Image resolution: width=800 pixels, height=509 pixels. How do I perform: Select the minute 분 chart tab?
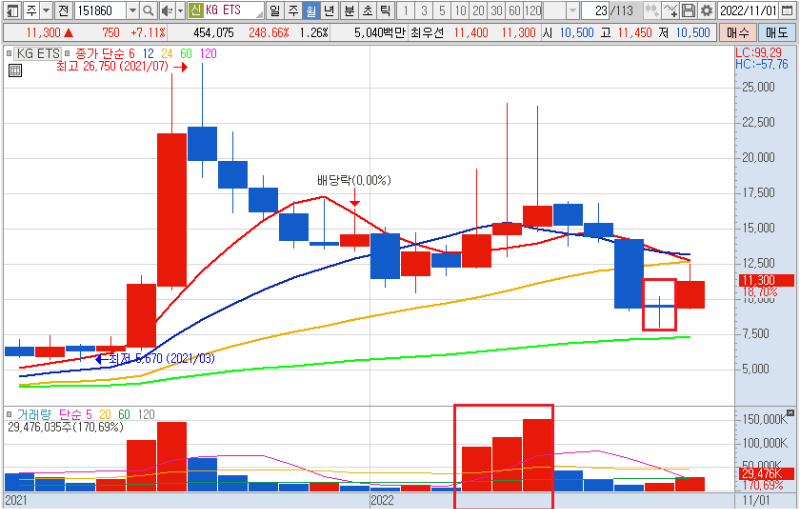349,10
